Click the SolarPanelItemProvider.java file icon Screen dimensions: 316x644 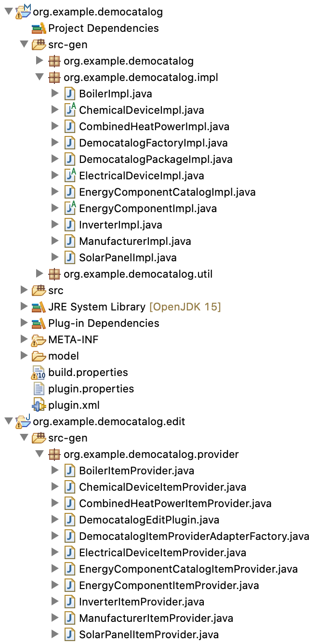70,634
